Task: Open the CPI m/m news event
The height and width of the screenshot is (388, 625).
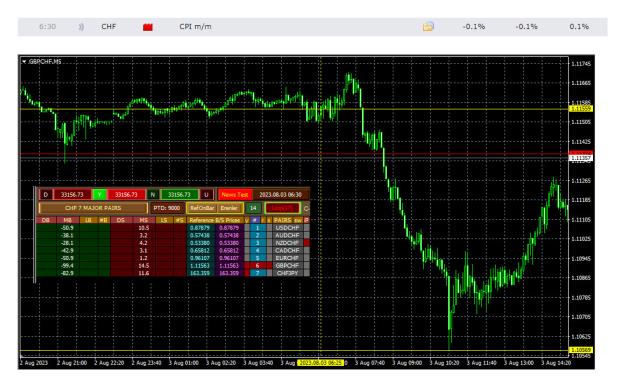Action: (195, 26)
